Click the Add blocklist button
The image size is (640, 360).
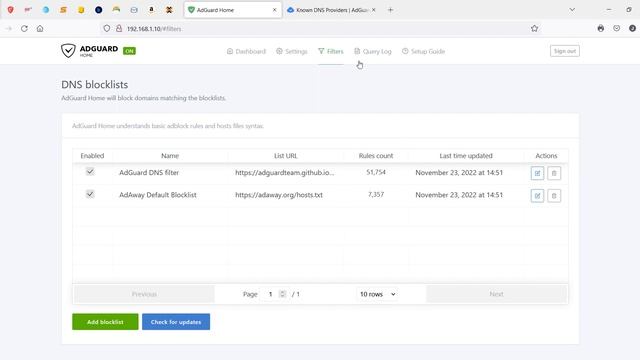click(105, 322)
